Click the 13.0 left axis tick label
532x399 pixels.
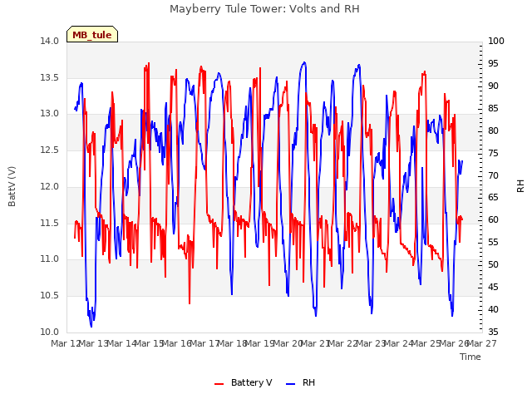(50, 114)
